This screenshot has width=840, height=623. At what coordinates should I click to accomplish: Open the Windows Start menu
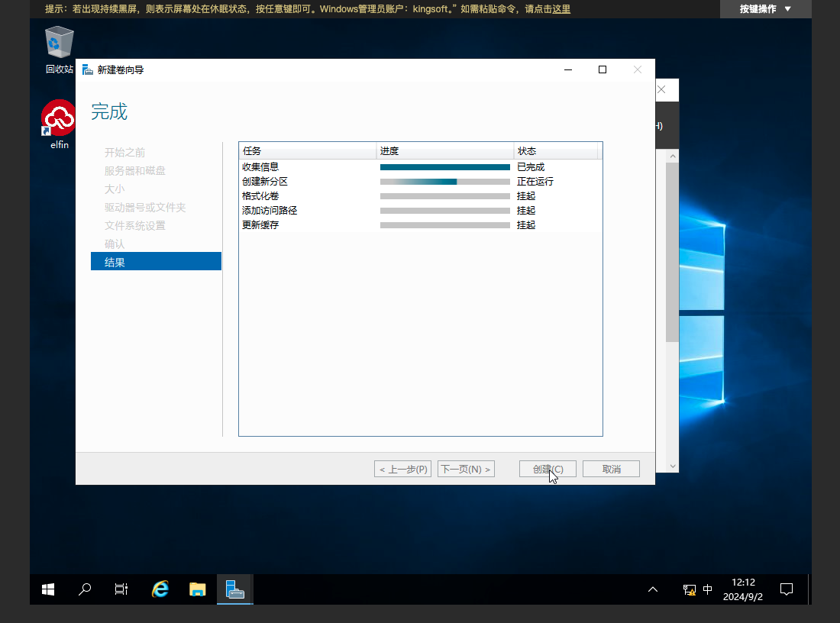(48, 589)
